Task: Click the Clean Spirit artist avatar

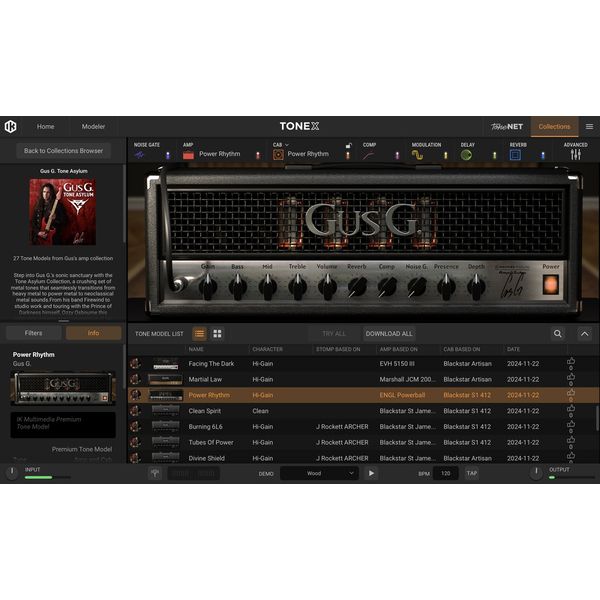Action: click(135, 411)
